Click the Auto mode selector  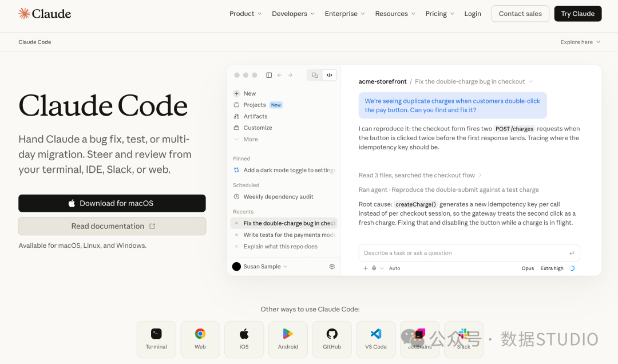[x=394, y=268]
